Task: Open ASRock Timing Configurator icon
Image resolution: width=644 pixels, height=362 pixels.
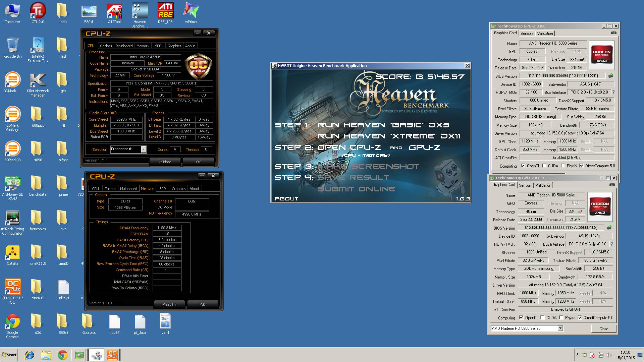Action: point(12,223)
